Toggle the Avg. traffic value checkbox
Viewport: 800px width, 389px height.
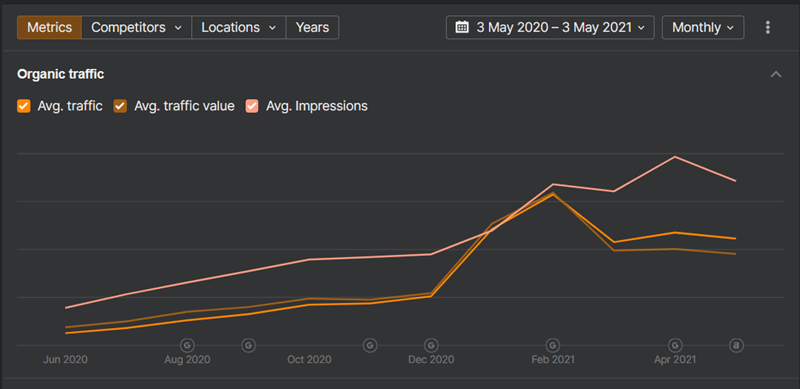pyautogui.click(x=120, y=106)
